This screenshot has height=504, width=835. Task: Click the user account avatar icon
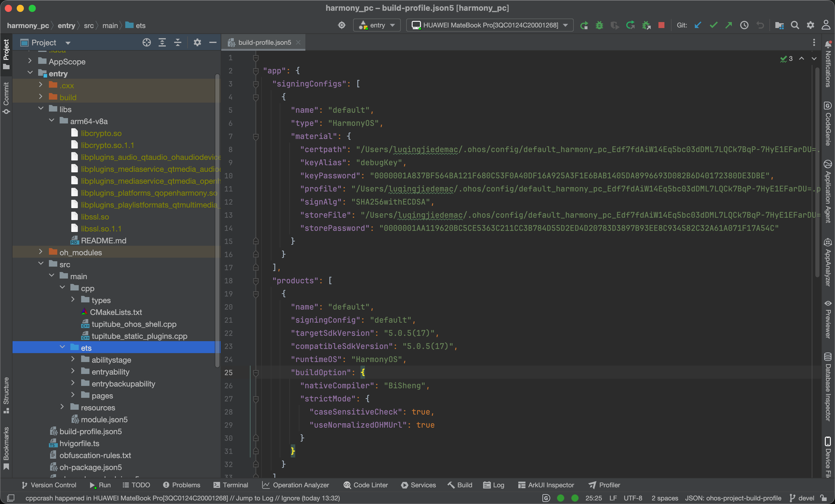point(826,25)
